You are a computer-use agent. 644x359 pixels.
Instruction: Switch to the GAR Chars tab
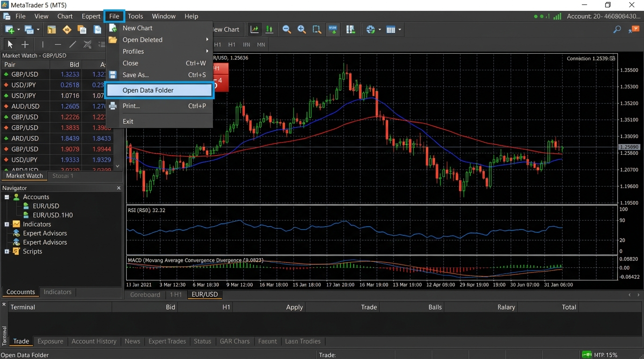(x=235, y=341)
